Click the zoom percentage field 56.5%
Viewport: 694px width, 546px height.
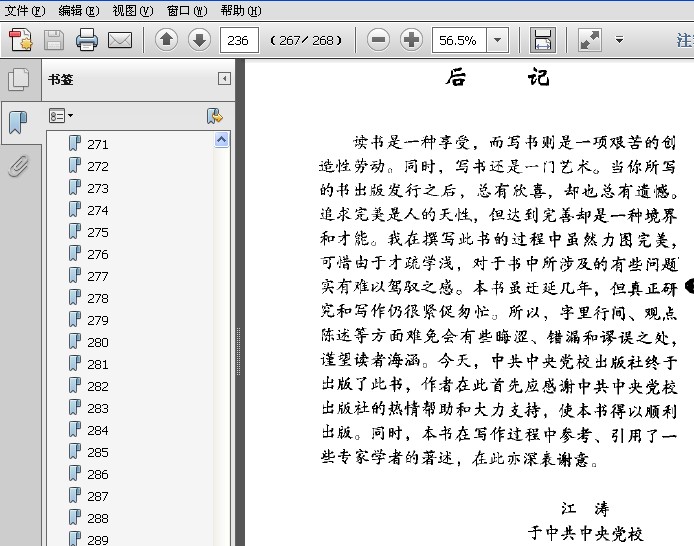click(x=459, y=40)
